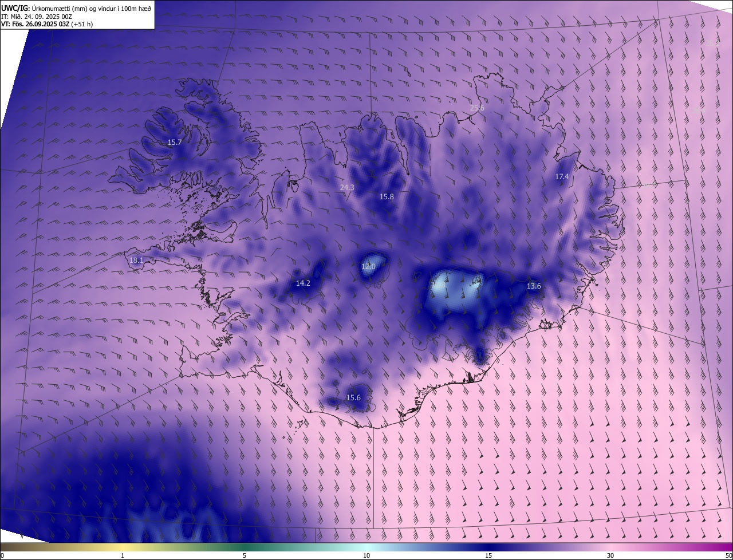The image size is (733, 560).
Task: Click the 18.1 value label on the western peninsula
Action: (136, 260)
